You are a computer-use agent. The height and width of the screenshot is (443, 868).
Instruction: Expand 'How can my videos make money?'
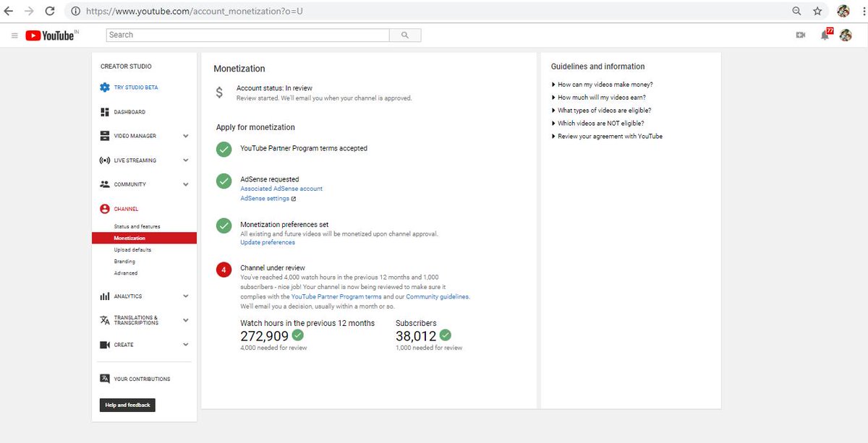tap(602, 85)
